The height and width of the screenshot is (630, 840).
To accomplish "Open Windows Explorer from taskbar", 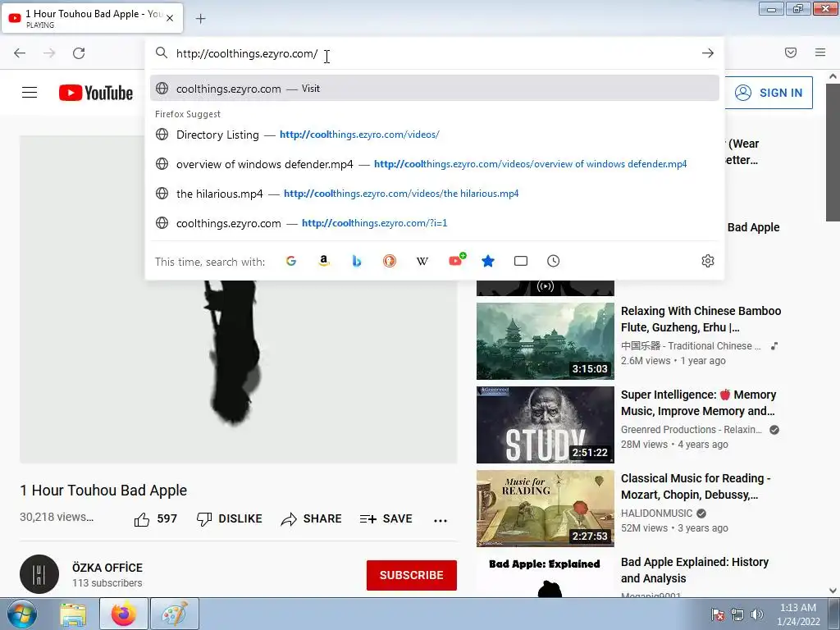I will tap(73, 614).
